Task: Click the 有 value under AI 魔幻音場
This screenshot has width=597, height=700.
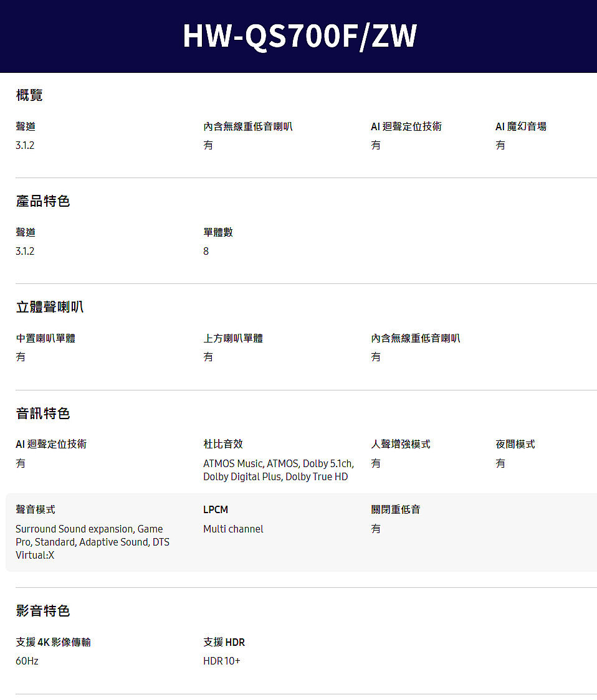Action: click(x=500, y=145)
